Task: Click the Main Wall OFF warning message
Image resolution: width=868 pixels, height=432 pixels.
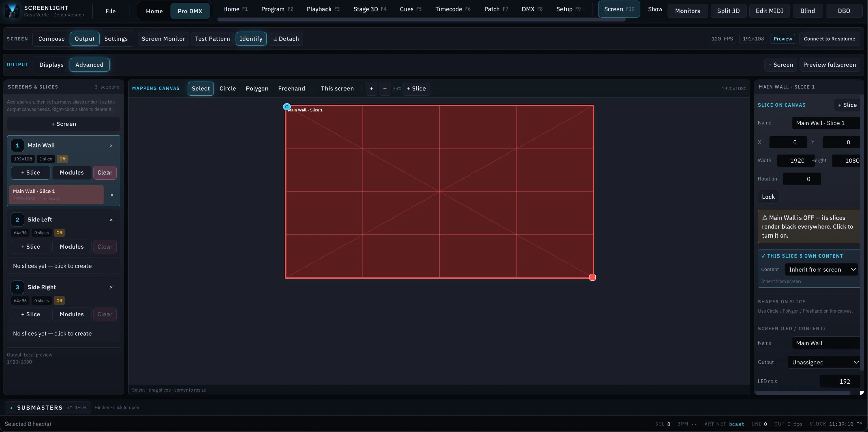Action: coord(809,227)
